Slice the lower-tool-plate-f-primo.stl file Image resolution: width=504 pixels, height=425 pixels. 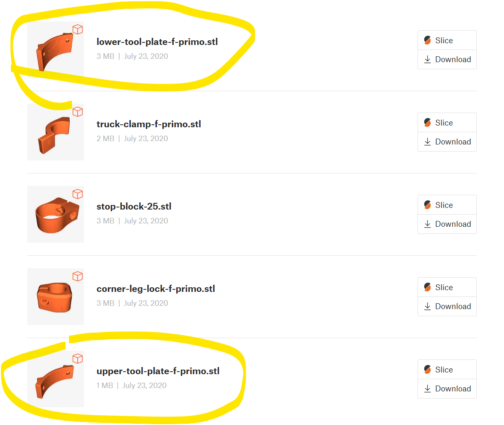[x=447, y=40]
